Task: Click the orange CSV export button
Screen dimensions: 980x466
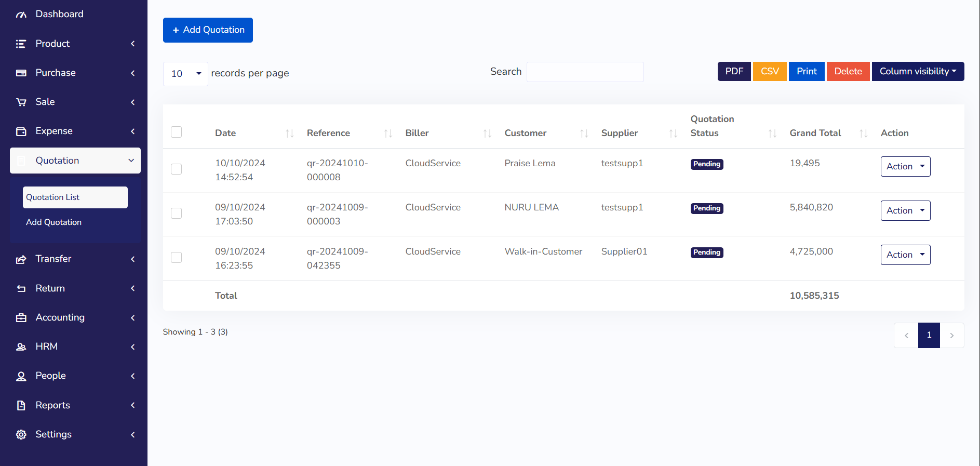Action: [x=769, y=72]
